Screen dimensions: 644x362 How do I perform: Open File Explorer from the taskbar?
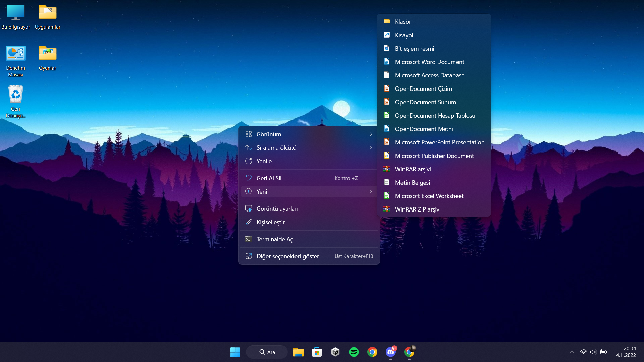click(x=298, y=352)
